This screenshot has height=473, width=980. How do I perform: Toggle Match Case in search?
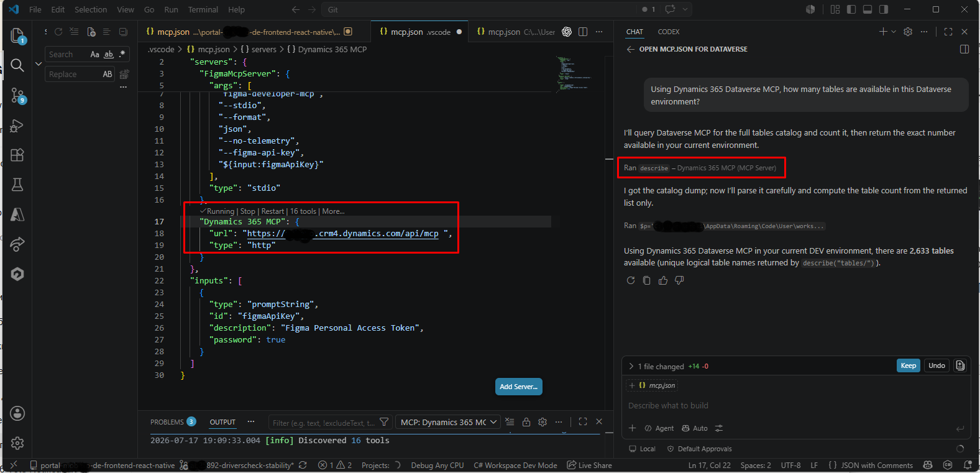click(94, 54)
